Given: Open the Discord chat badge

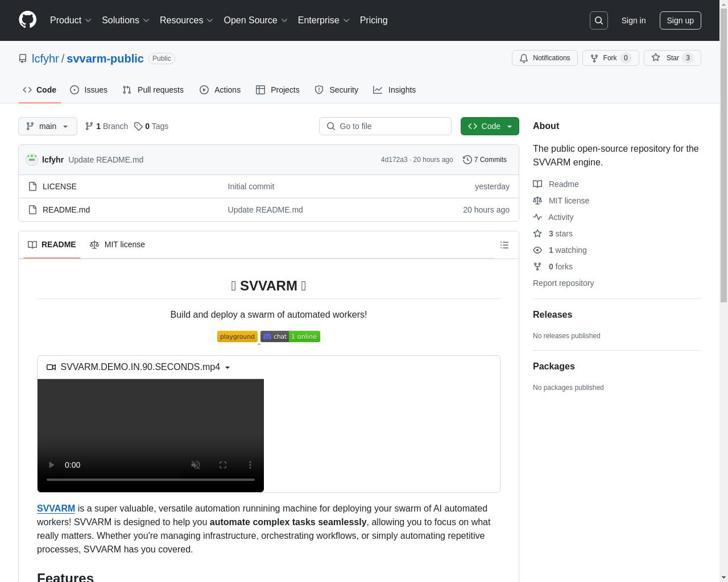Looking at the screenshot, I should (290, 336).
